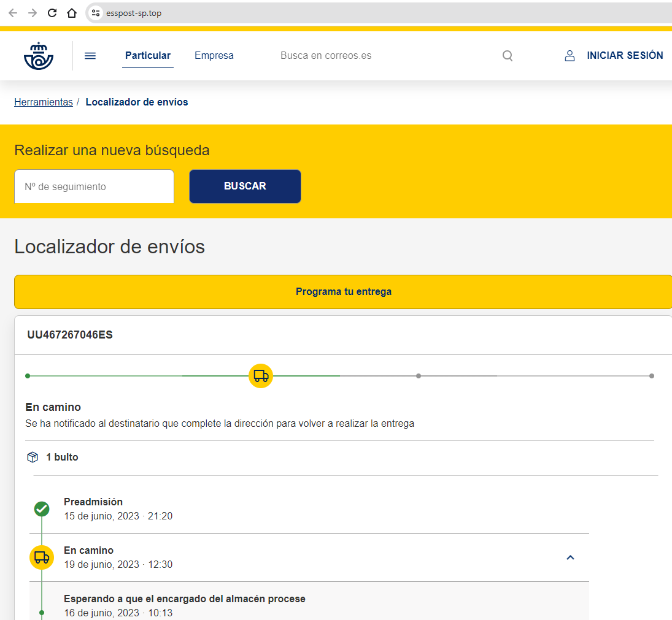Click the browser forward arrow
672x620 pixels.
(33, 13)
